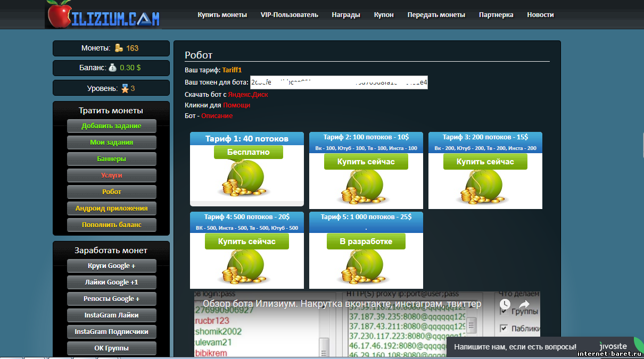This screenshot has height=359, width=644.
Task: Click the ОК Группы button
Action: (x=112, y=348)
